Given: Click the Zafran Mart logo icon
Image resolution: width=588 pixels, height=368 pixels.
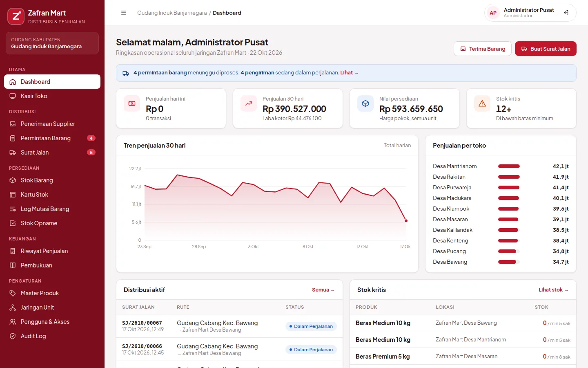Looking at the screenshot, I should pos(16,16).
